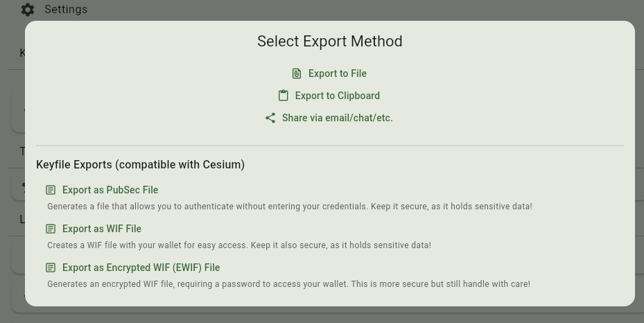Click the Keyfile Exports section heading
This screenshot has height=323, width=644.
tap(140, 165)
